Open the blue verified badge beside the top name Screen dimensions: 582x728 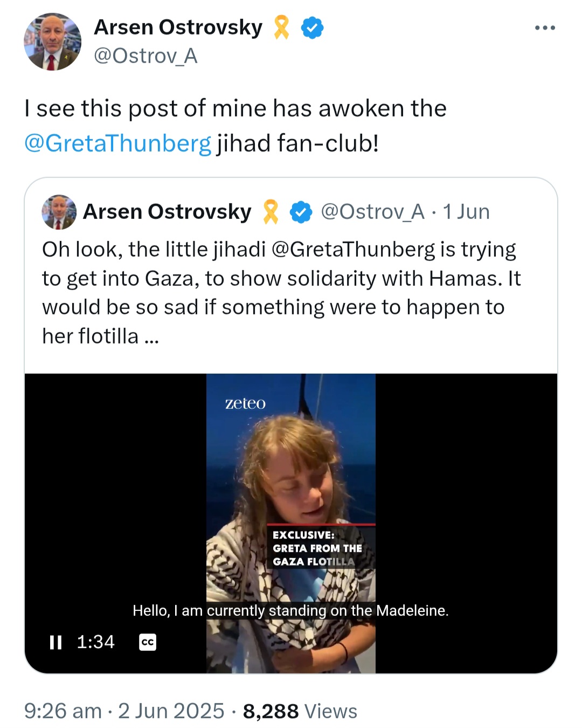pos(313,28)
